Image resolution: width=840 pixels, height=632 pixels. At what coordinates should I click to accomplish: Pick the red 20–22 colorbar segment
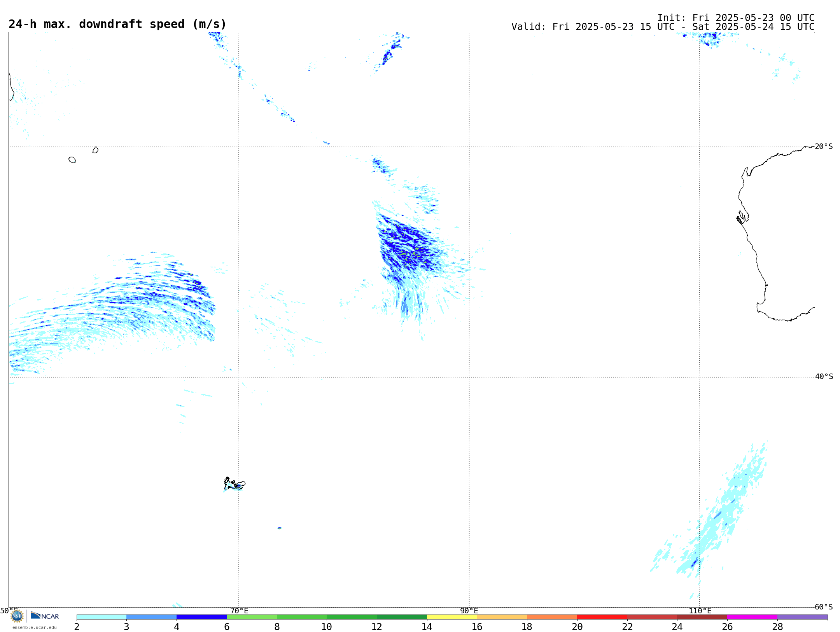pyautogui.click(x=602, y=617)
